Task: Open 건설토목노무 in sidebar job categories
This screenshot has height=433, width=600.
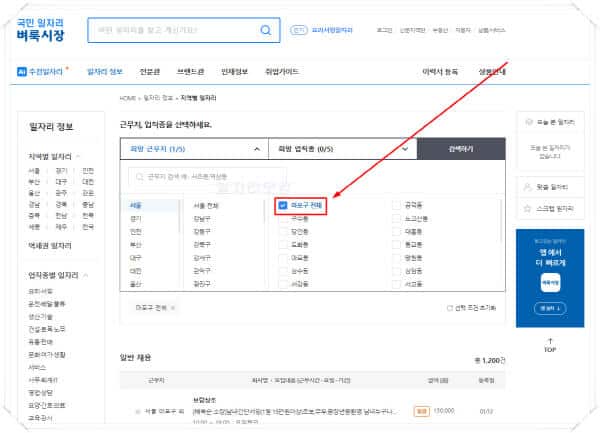Action: 47,329
